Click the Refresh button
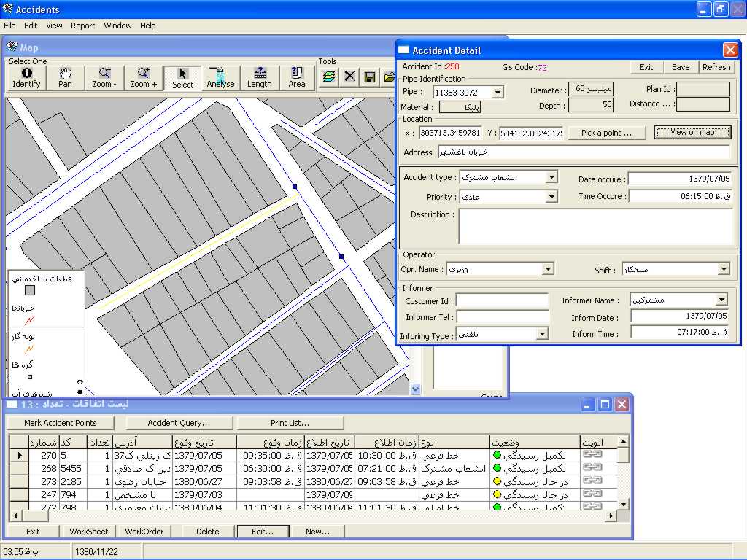Image resolution: width=747 pixels, height=560 pixels. click(716, 67)
